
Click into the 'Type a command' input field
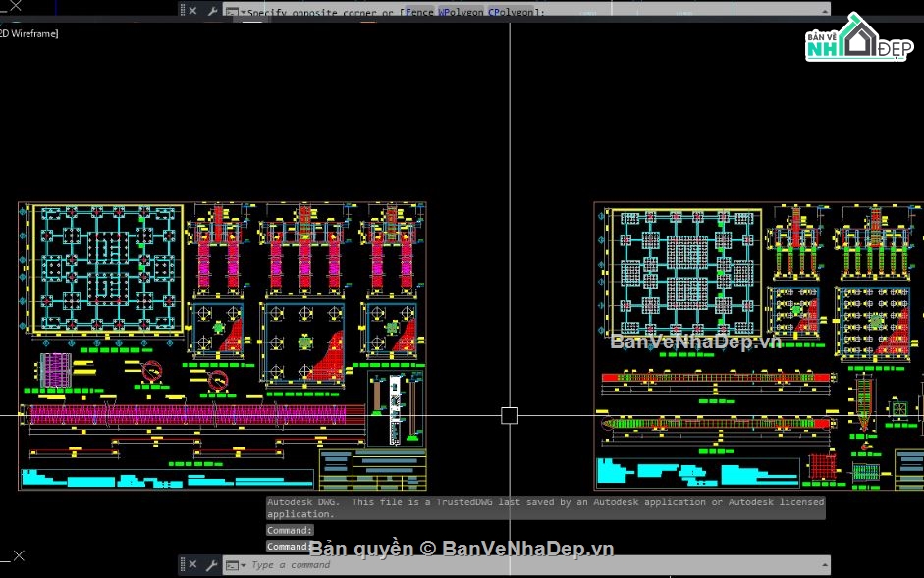coord(491,565)
